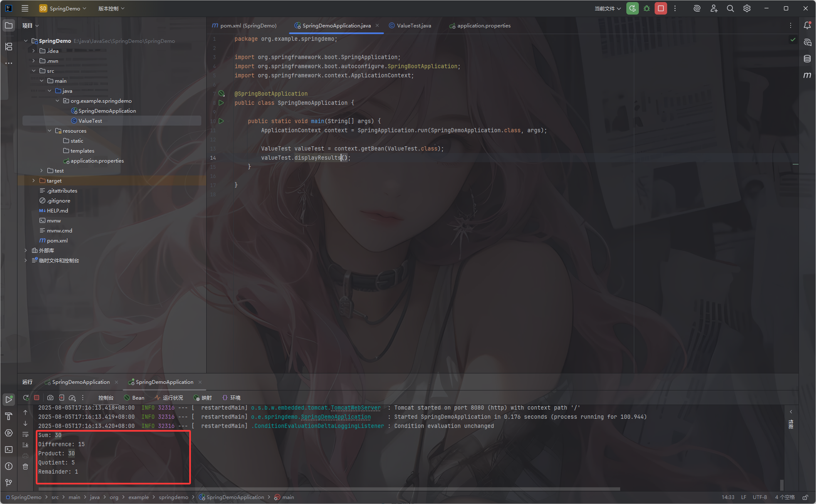Viewport: 816px width, 504px height.
Task: Open SpringDemo project dropdown
Action: point(63,8)
